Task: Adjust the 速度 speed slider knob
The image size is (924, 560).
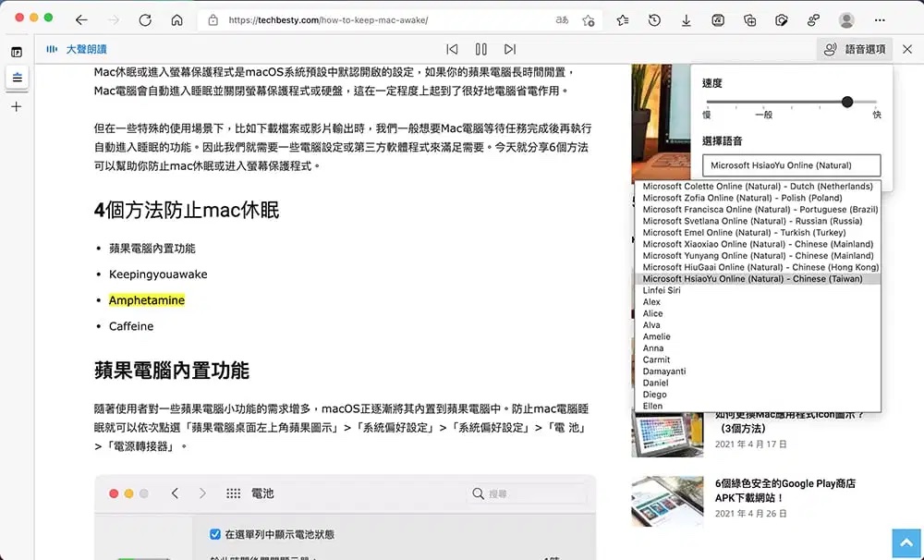Action: click(846, 102)
